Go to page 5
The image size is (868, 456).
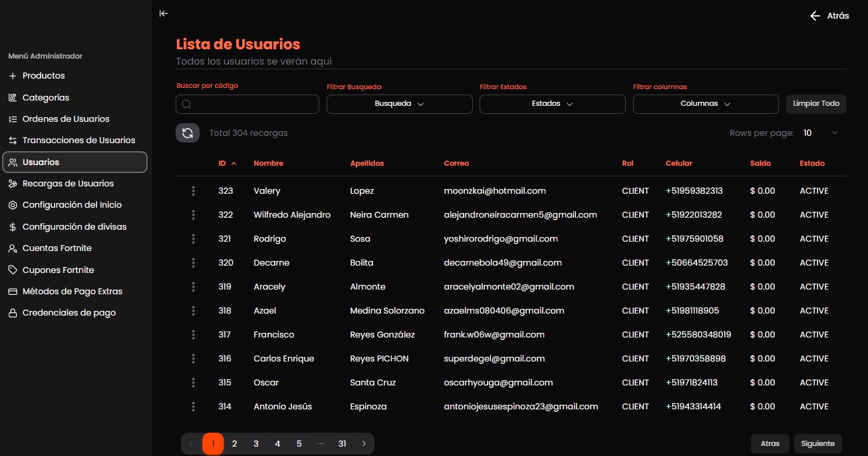[299, 444]
